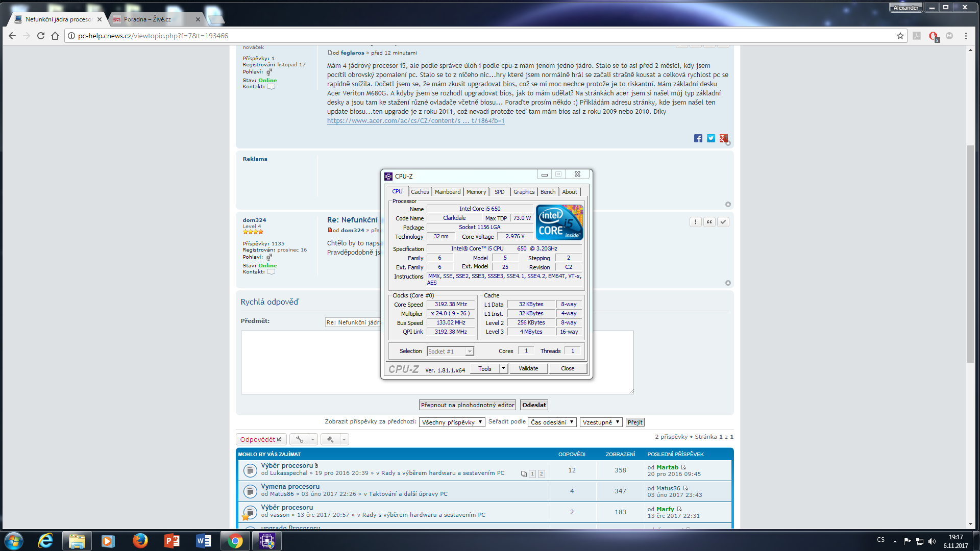Share the post on Facebook
The width and height of the screenshot is (980, 551).
point(698,138)
